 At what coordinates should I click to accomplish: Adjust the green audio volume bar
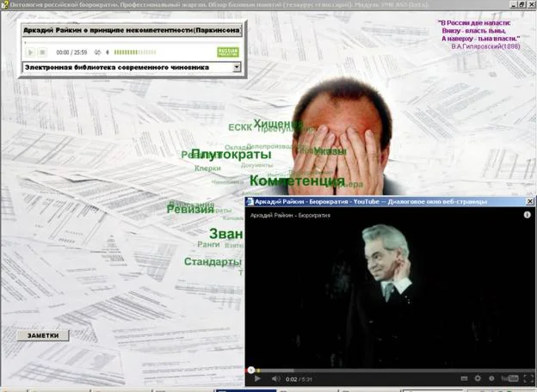pos(135,52)
